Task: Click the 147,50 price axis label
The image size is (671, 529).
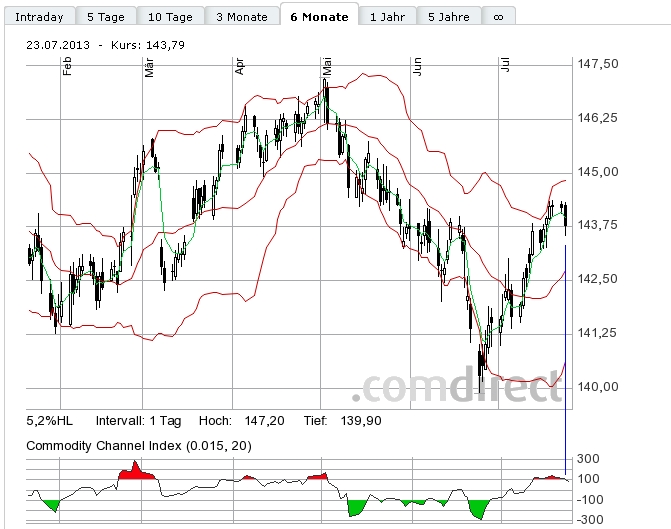Action: click(598, 64)
